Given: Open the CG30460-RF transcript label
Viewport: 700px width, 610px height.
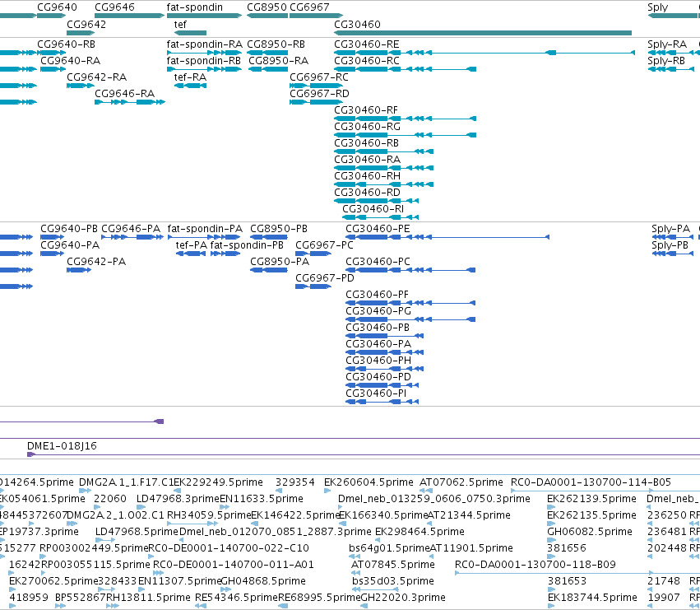Looking at the screenshot, I should pyautogui.click(x=365, y=110).
